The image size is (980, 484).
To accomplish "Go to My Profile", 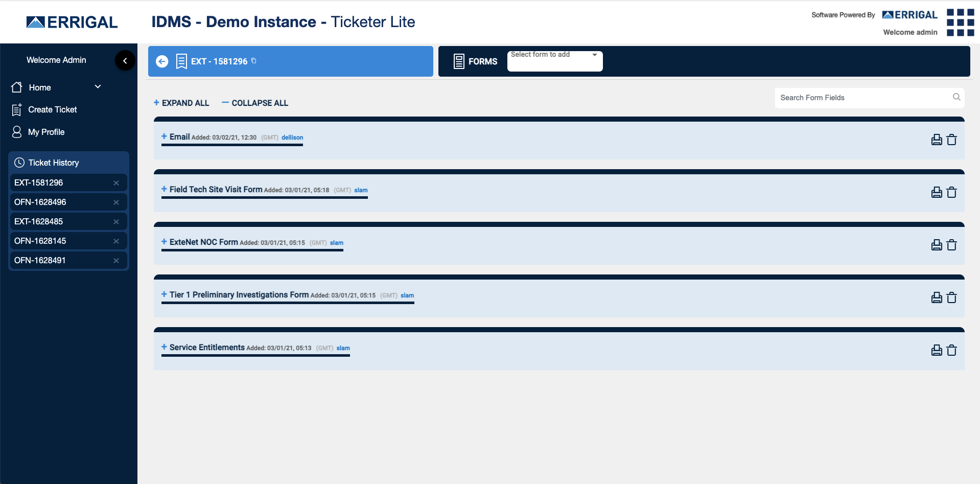I will point(46,132).
